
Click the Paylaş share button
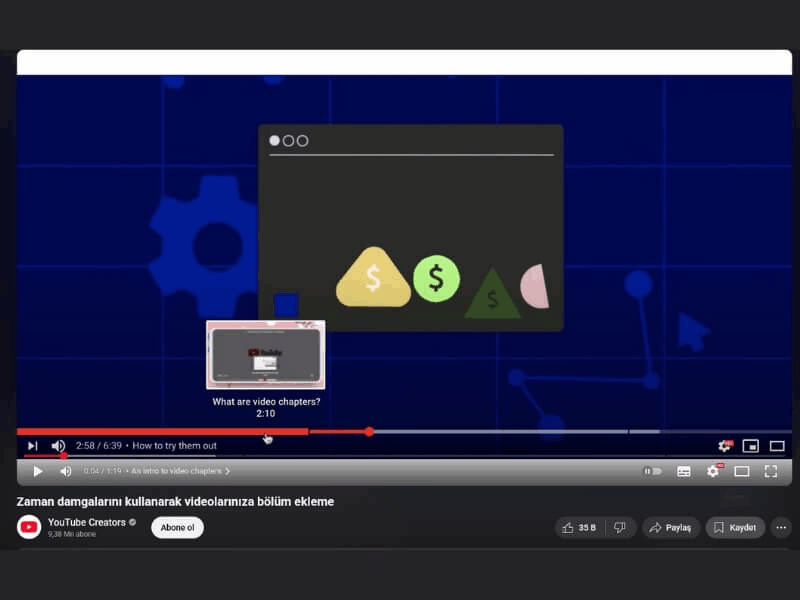click(670, 527)
